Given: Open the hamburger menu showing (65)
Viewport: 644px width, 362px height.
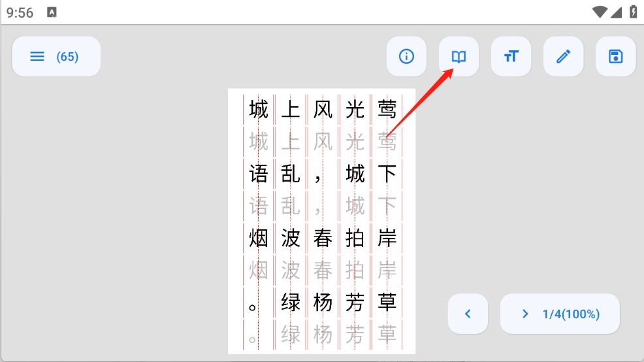Looking at the screenshot, I should pos(56,57).
